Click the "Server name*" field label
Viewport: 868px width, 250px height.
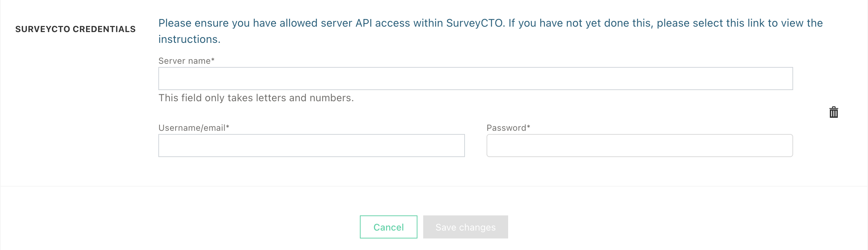[x=186, y=61]
